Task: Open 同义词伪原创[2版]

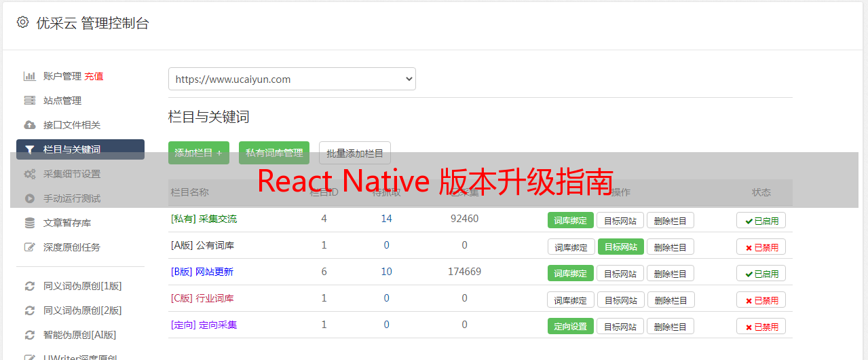Action: point(83,310)
